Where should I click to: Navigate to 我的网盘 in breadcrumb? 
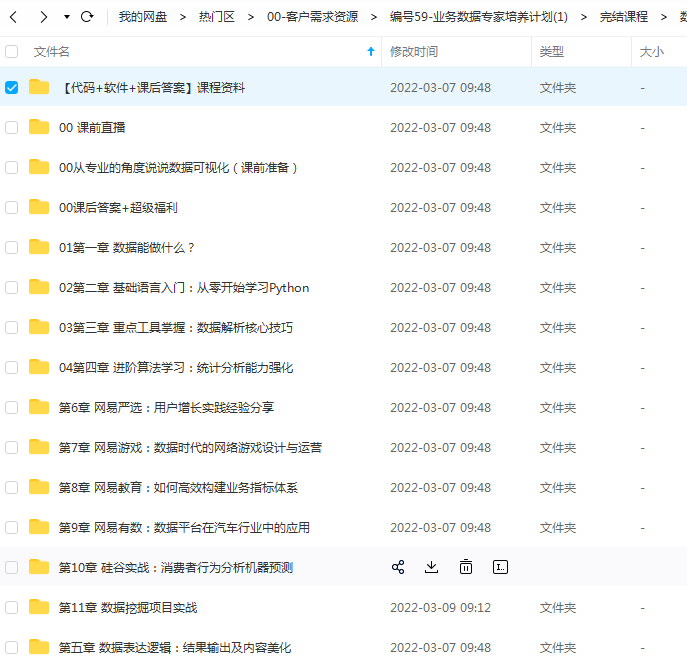pos(143,17)
